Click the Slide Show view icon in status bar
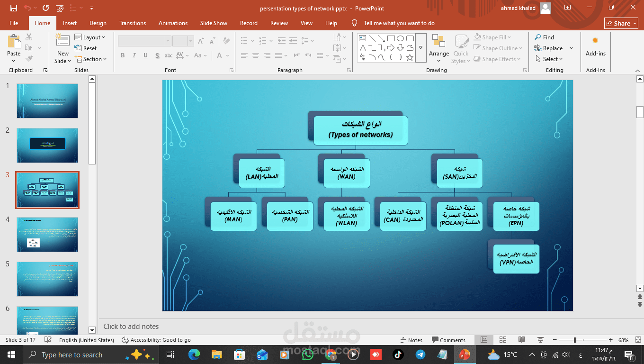This screenshot has width=644, height=364. coord(540,340)
